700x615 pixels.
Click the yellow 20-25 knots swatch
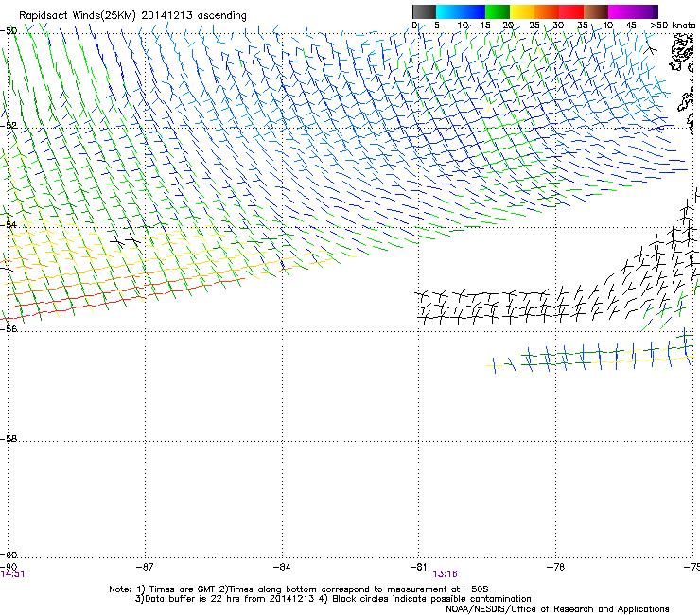click(x=522, y=11)
